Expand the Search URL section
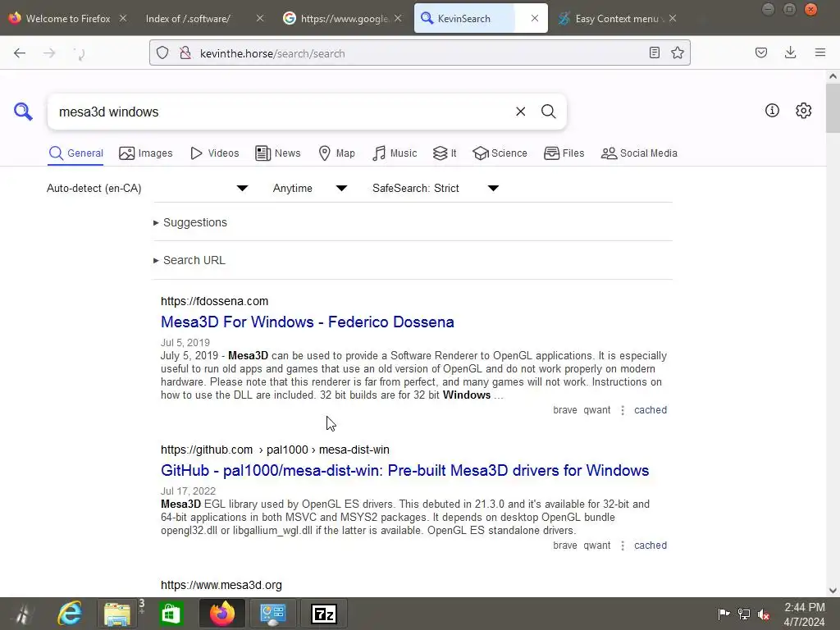 tap(189, 260)
